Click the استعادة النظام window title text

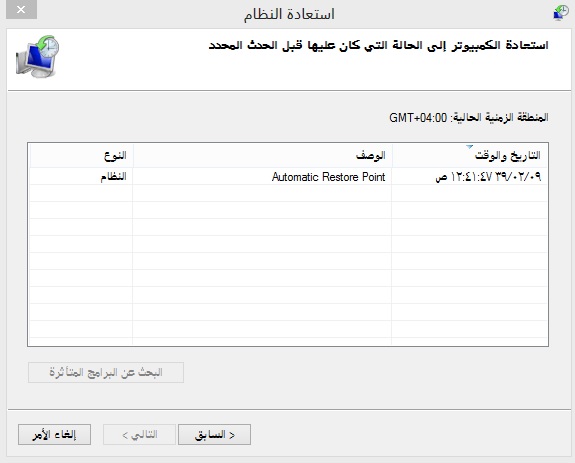click(x=289, y=14)
